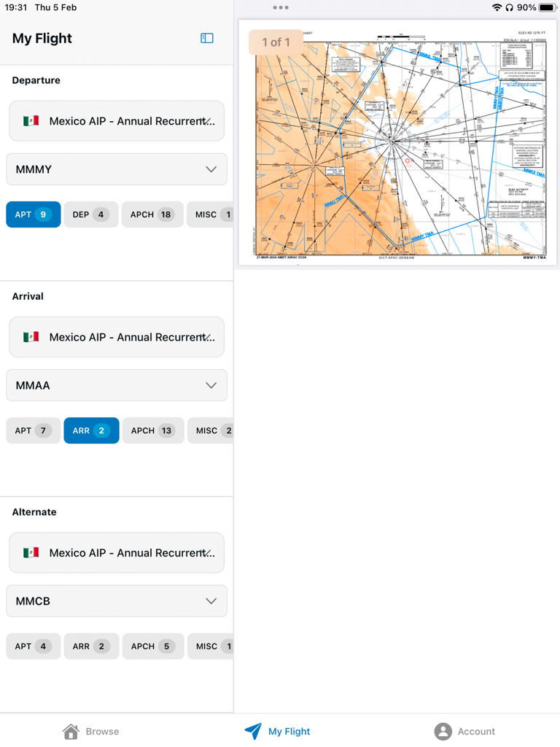Check the Wi-Fi status icon
The height and width of the screenshot is (747, 560).
point(497,7)
